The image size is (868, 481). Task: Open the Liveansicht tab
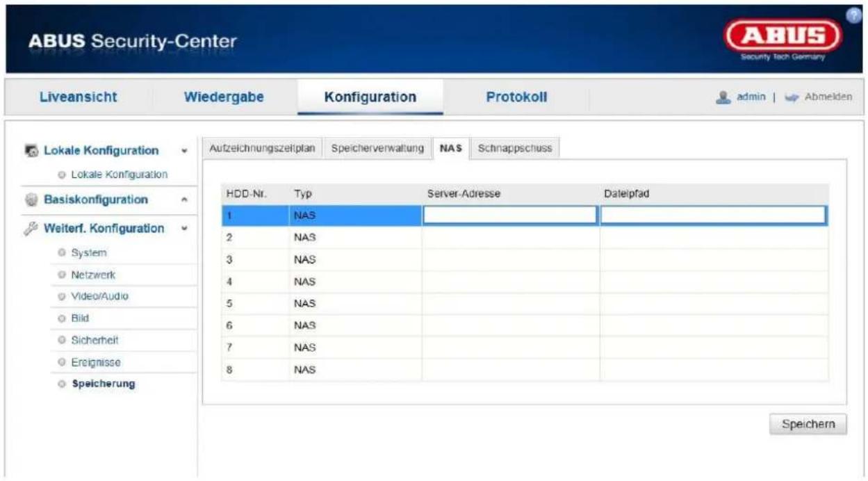pyautogui.click(x=76, y=97)
